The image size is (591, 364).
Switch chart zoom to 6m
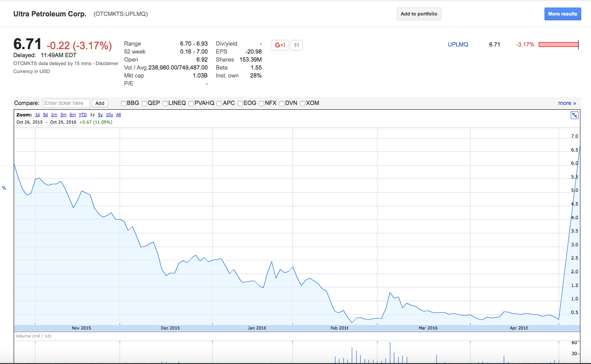[x=73, y=115]
